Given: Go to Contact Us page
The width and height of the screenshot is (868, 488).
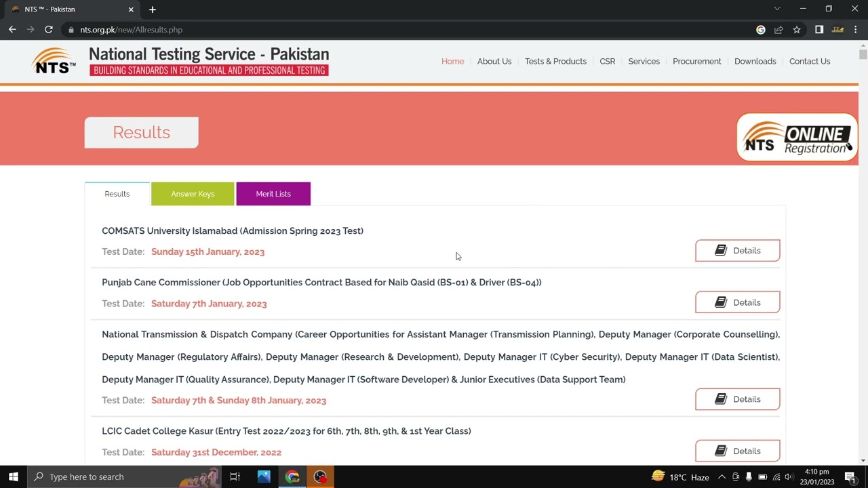Looking at the screenshot, I should pyautogui.click(x=810, y=61).
